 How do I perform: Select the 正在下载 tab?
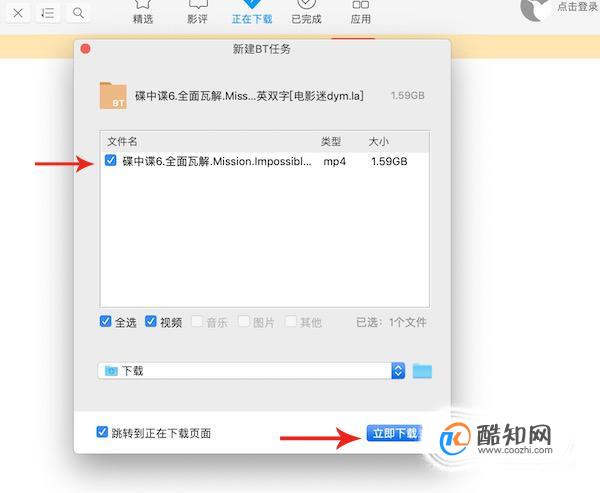coord(252,12)
